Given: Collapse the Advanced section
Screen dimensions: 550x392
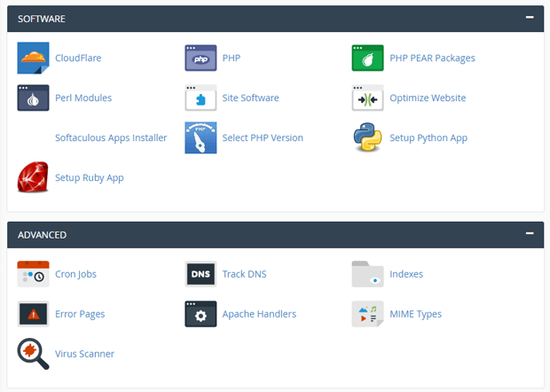Looking at the screenshot, I should 530,233.
